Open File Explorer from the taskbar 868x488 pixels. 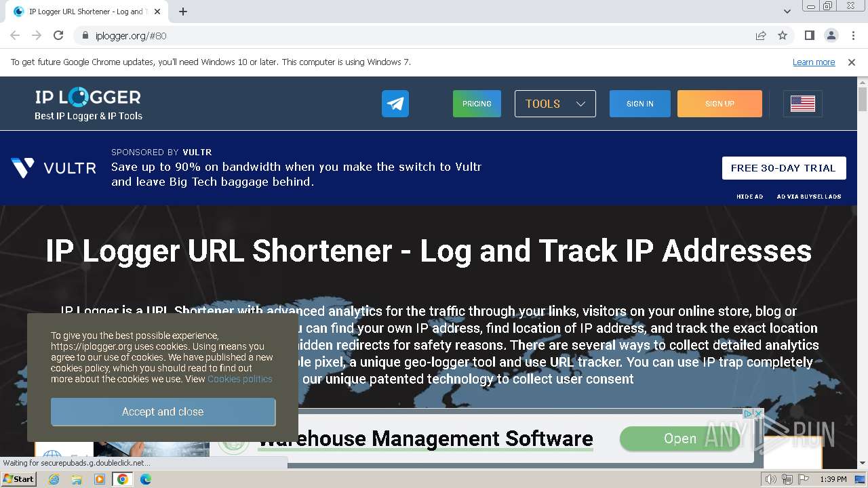click(x=77, y=479)
